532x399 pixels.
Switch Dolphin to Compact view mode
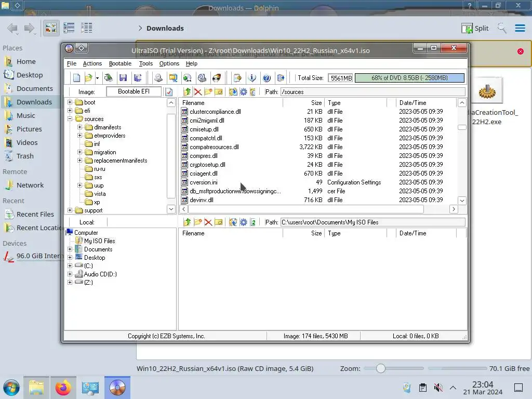(69, 28)
